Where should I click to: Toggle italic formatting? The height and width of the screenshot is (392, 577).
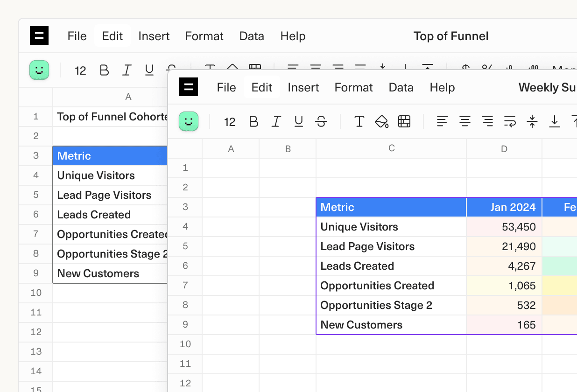(276, 121)
